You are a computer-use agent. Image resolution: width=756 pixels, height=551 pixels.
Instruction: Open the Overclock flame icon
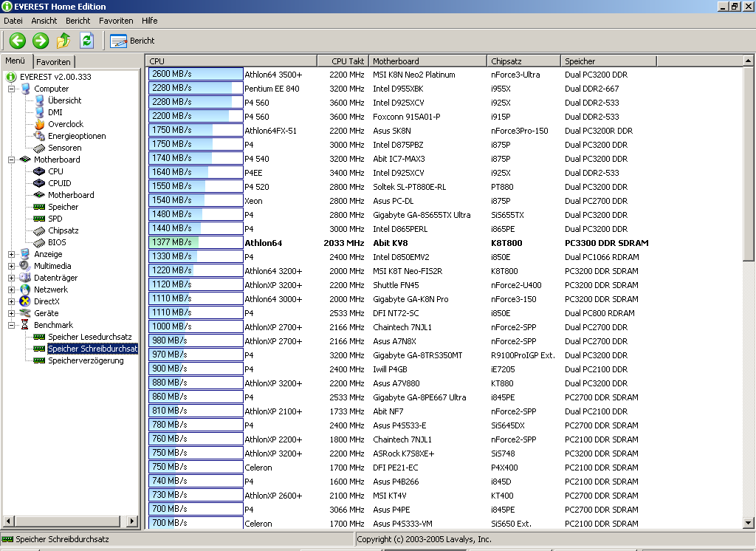coord(40,124)
